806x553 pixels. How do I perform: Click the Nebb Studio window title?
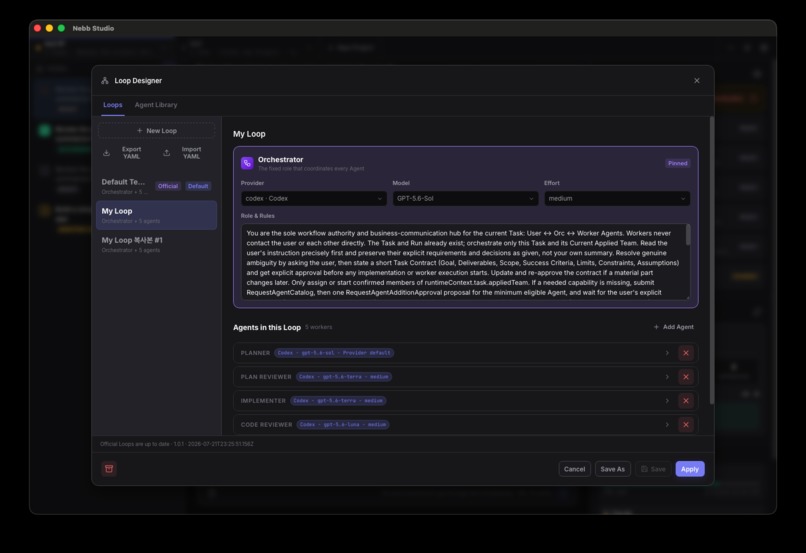click(x=93, y=28)
